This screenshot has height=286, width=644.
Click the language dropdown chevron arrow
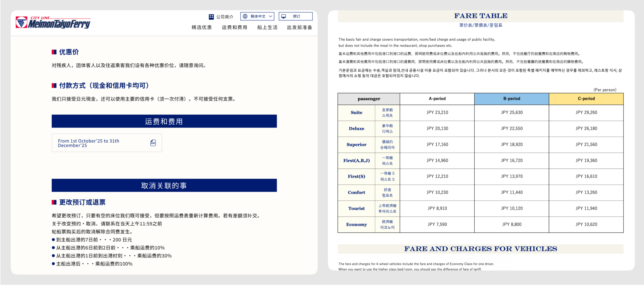270,16
